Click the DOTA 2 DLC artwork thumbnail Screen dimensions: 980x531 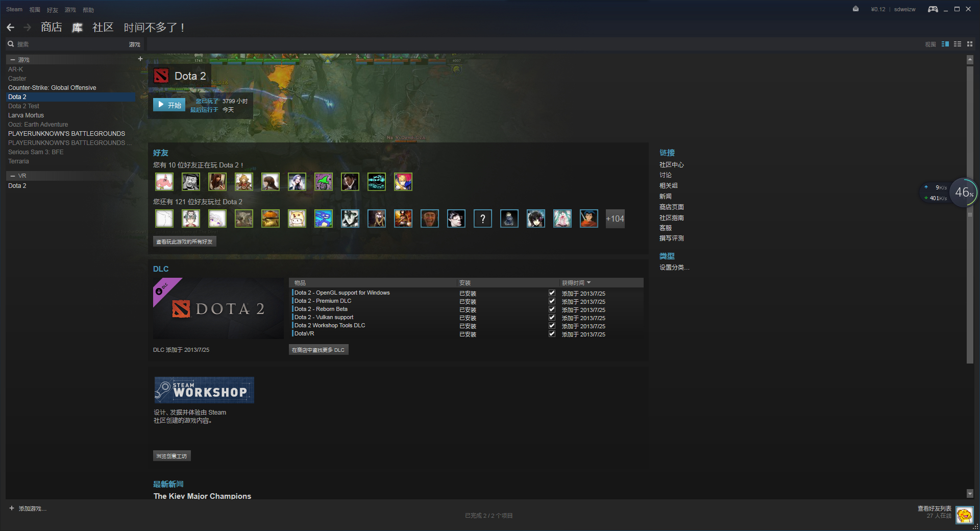click(218, 308)
